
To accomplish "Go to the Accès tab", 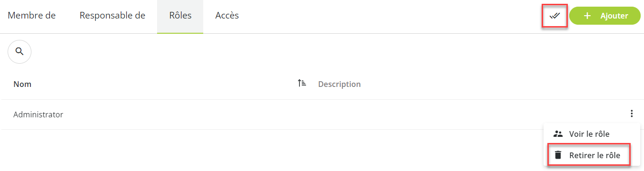I will point(227,16).
